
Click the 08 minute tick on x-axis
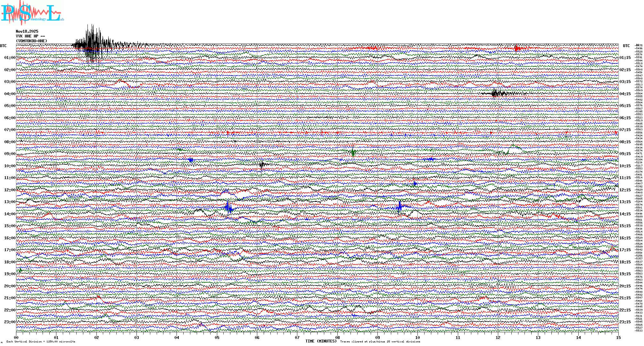(337, 338)
